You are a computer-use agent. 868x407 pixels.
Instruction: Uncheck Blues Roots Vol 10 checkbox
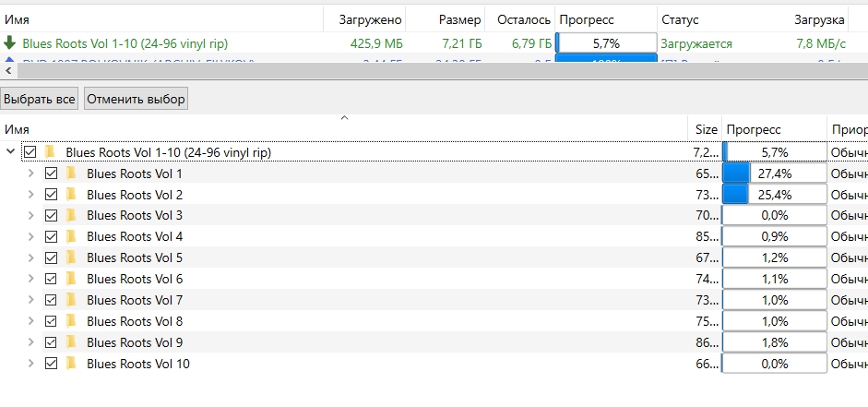[51, 364]
